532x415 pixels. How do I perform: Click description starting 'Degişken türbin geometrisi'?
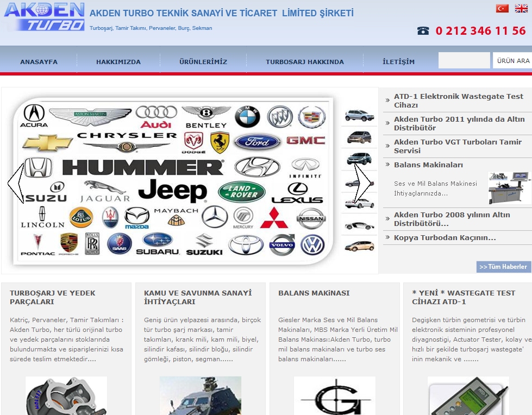pyautogui.click(x=472, y=339)
